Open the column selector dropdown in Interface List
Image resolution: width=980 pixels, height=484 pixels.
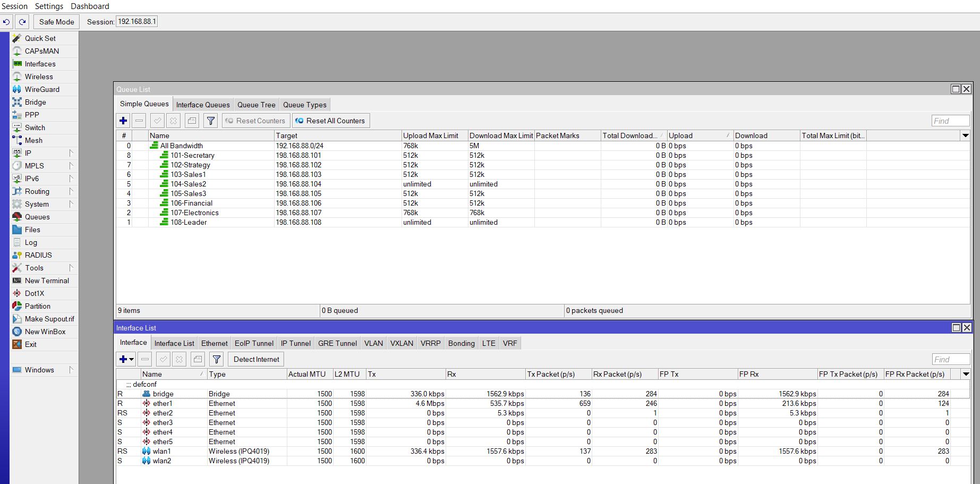(965, 374)
